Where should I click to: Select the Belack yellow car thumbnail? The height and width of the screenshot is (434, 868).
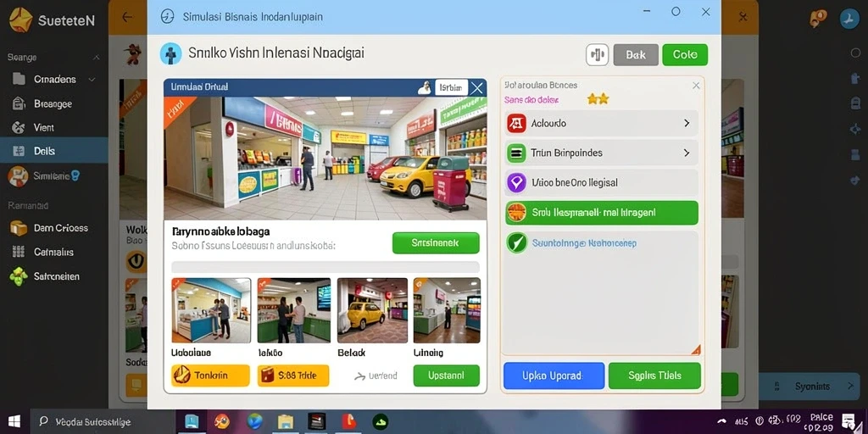(x=372, y=310)
